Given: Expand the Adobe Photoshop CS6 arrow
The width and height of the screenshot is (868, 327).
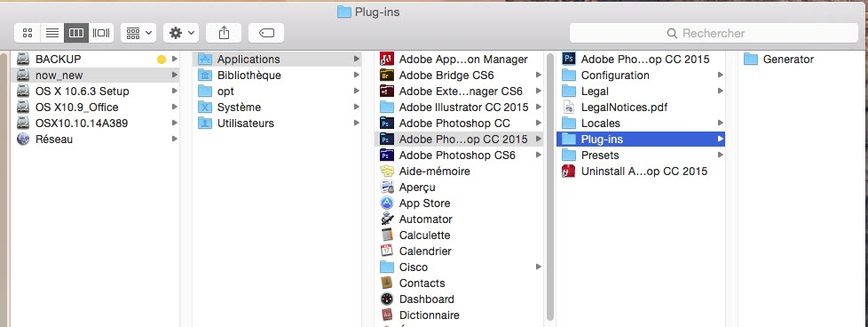Looking at the screenshot, I should pos(538,156).
